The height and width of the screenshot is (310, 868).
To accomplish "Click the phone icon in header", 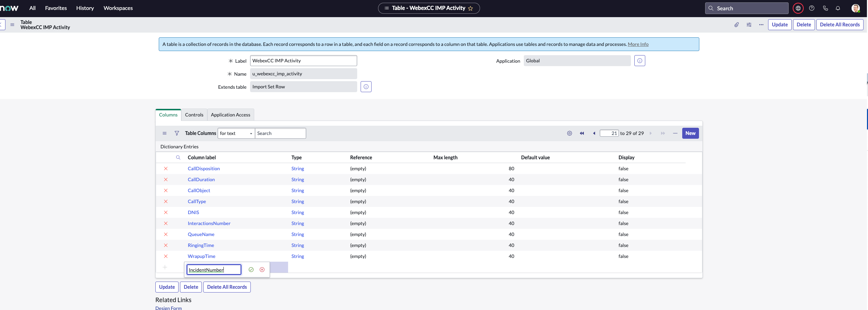I will click(x=825, y=8).
